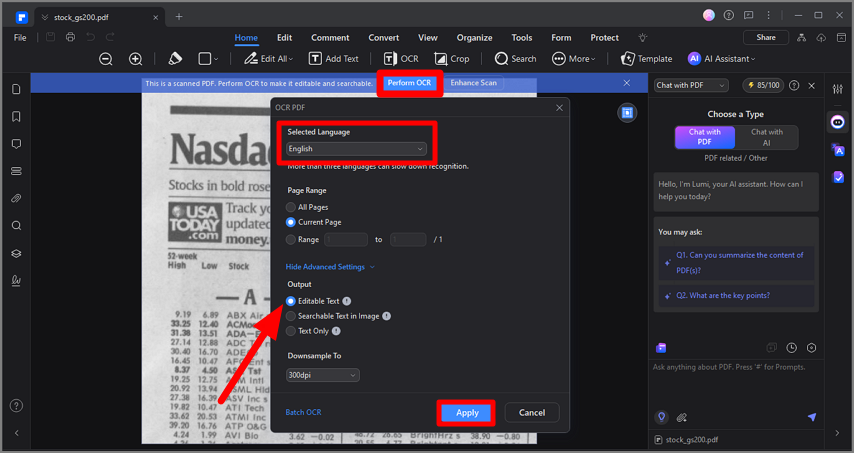The height and width of the screenshot is (453, 854).
Task: Click suggested question Q2 key points
Action: click(x=736, y=296)
